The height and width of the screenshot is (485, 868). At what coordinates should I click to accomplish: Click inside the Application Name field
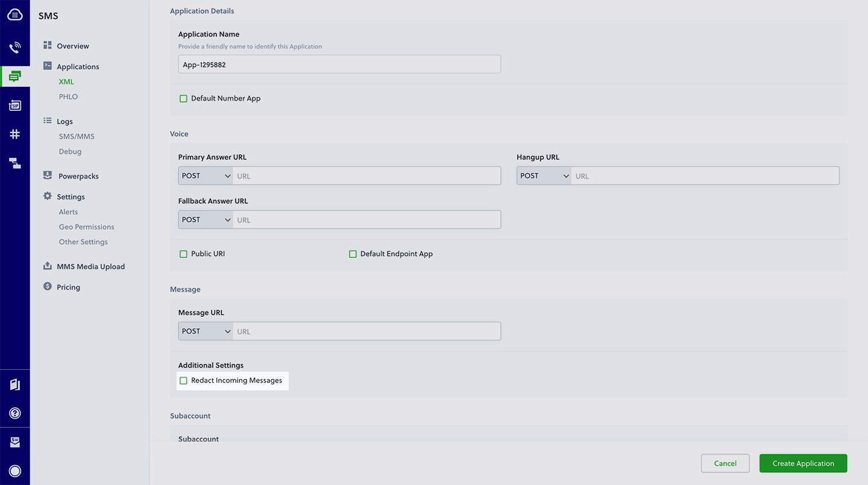click(x=339, y=64)
